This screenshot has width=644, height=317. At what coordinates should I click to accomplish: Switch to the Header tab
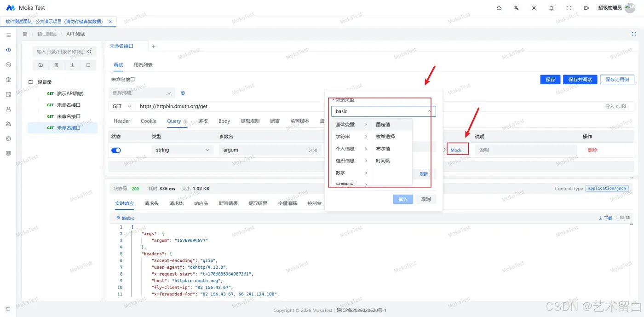122,121
